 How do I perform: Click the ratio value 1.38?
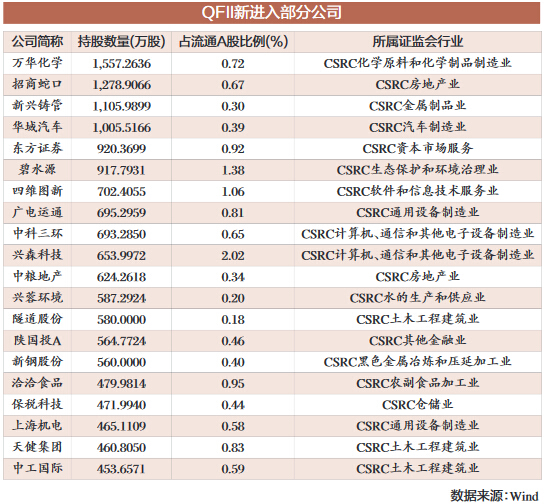(233, 170)
